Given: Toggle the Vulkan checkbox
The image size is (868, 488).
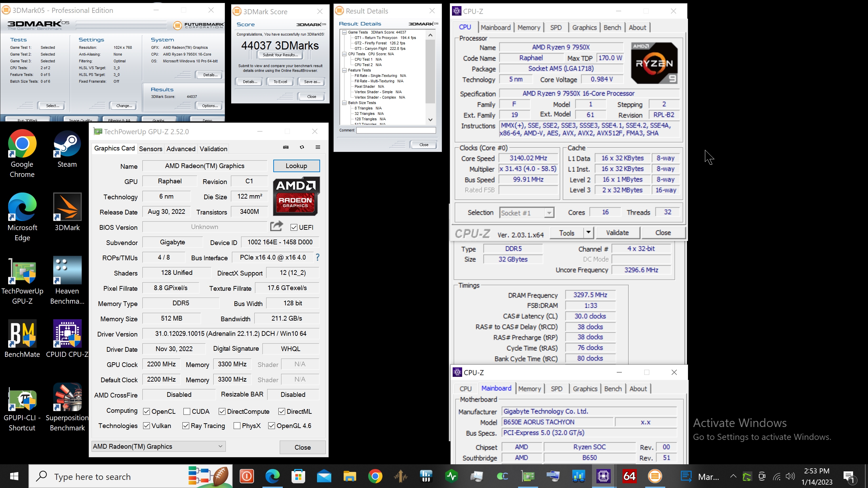Looking at the screenshot, I should point(146,426).
